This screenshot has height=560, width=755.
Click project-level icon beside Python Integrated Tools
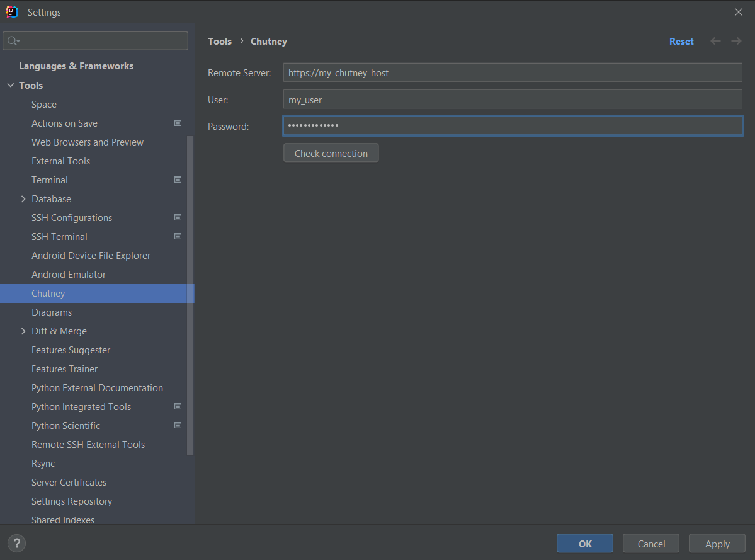click(178, 406)
